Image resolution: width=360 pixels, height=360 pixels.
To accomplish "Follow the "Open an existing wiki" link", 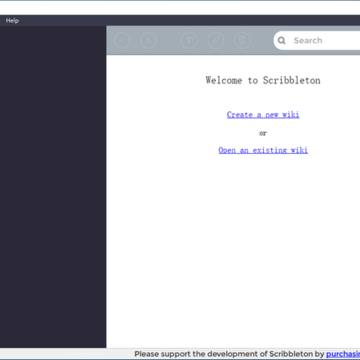I will 263,150.
